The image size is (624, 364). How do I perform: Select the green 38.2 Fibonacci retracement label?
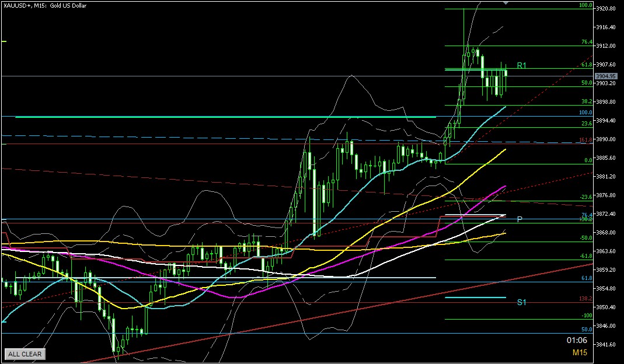tap(587, 101)
